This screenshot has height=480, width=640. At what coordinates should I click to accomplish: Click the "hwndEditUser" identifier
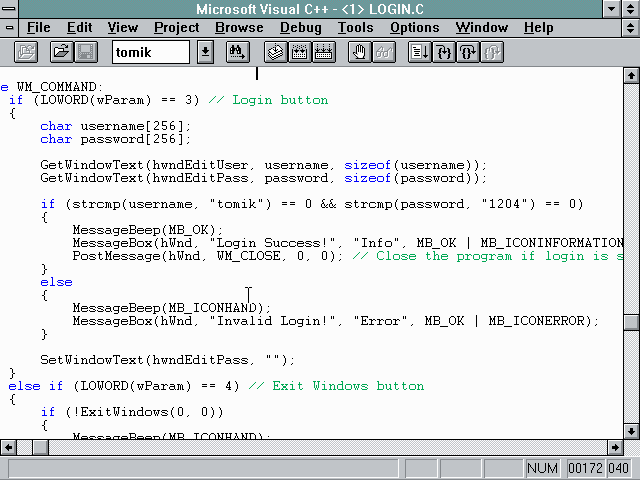pos(200,165)
